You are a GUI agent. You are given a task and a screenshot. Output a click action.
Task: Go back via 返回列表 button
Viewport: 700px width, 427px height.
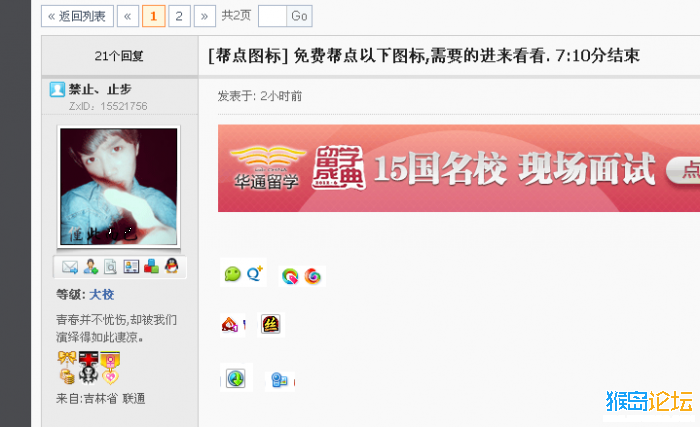(x=77, y=17)
